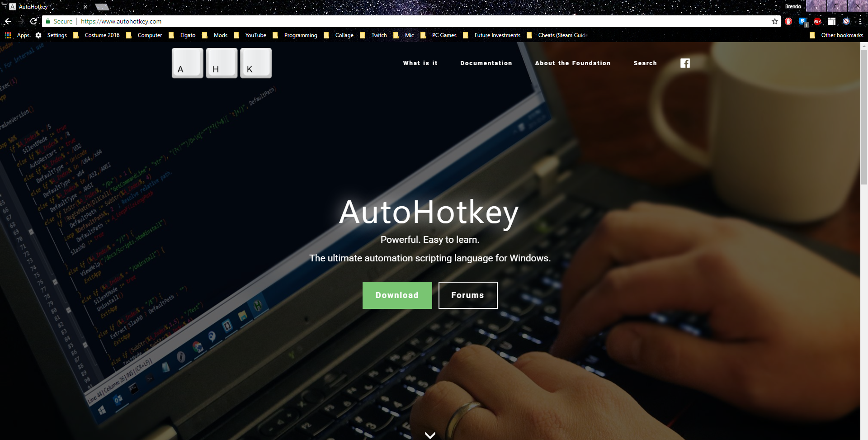Click the ultimate automation scripting language tagline
The width and height of the screenshot is (868, 440).
coord(430,258)
